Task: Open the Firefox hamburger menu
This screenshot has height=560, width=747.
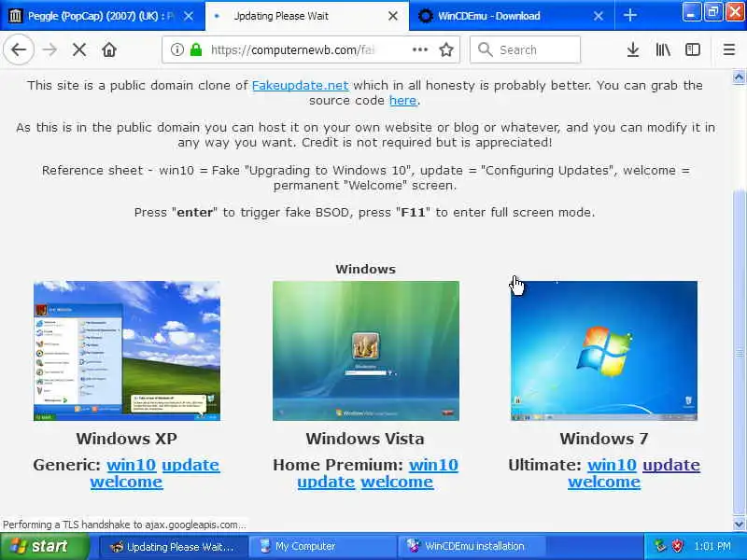Action: click(x=729, y=49)
